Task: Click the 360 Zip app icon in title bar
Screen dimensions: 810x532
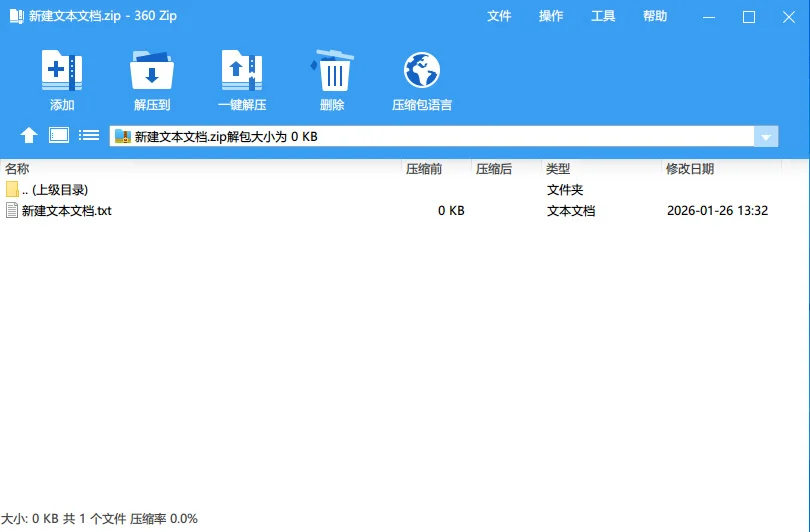Action: tap(17, 16)
